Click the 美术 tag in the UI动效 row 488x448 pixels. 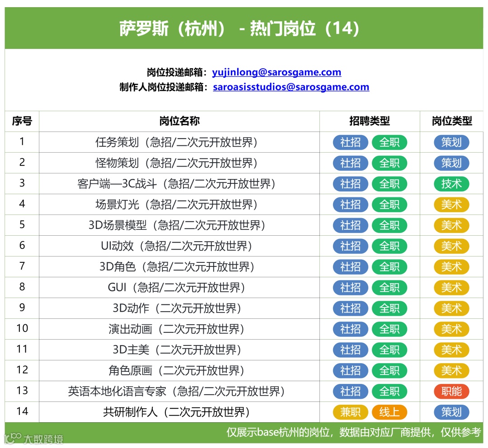(451, 246)
